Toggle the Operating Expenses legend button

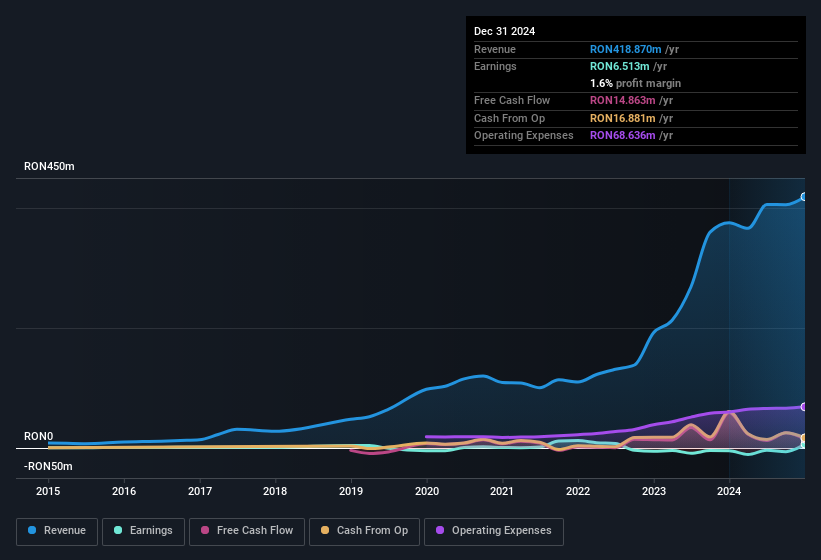point(494,531)
